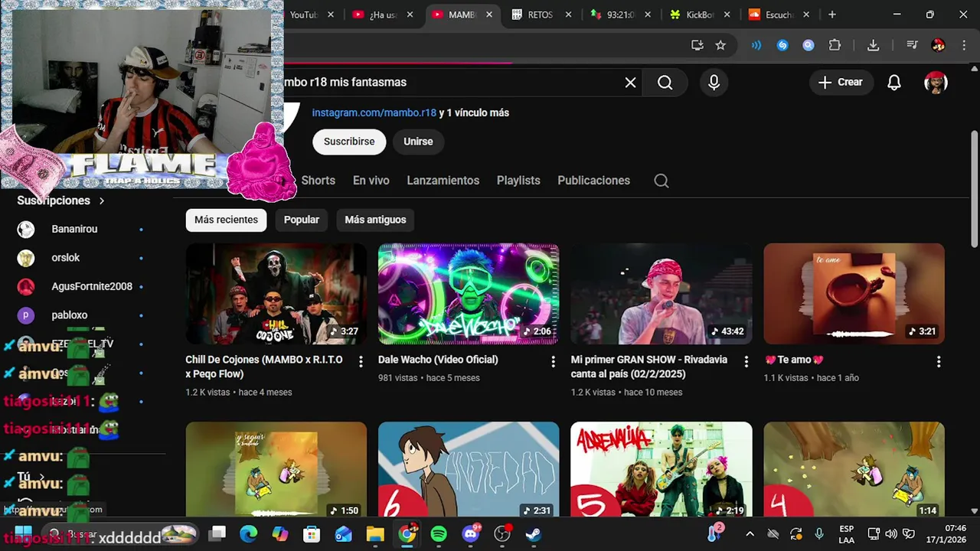Open the channel En vivo tab
The height and width of the screenshot is (551, 980).
pyautogui.click(x=371, y=181)
